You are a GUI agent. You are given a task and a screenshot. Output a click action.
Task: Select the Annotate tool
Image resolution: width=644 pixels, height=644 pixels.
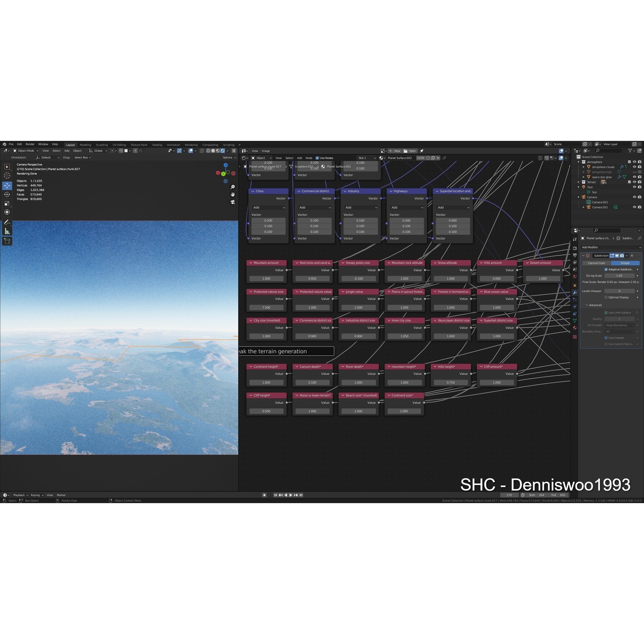click(x=7, y=222)
